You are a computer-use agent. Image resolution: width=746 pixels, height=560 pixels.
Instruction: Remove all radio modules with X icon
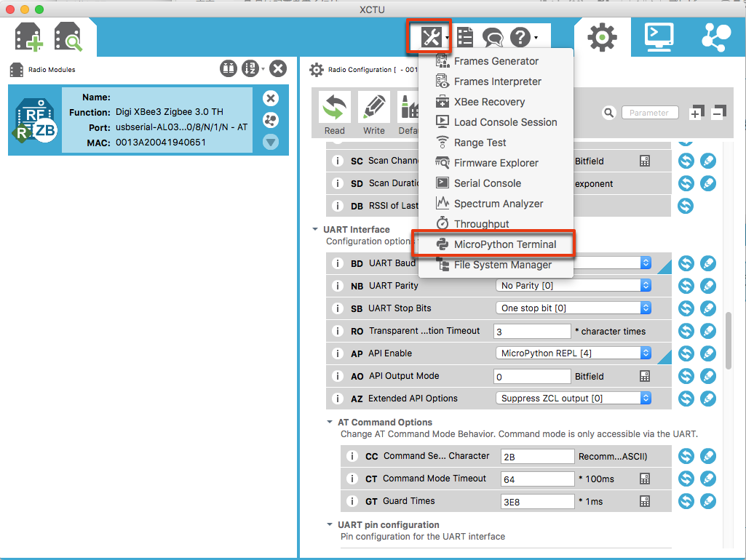click(278, 69)
